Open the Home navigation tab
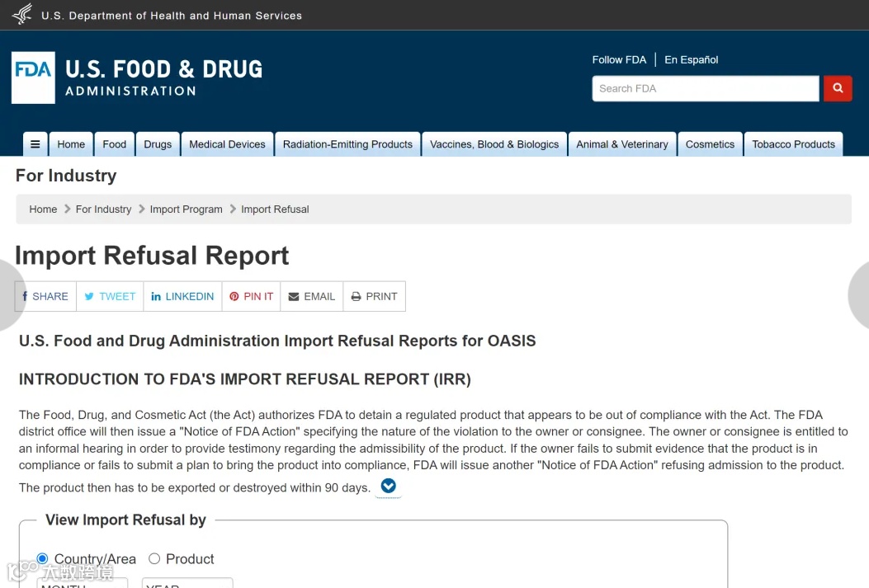Image resolution: width=869 pixels, height=588 pixels. pos(71,144)
